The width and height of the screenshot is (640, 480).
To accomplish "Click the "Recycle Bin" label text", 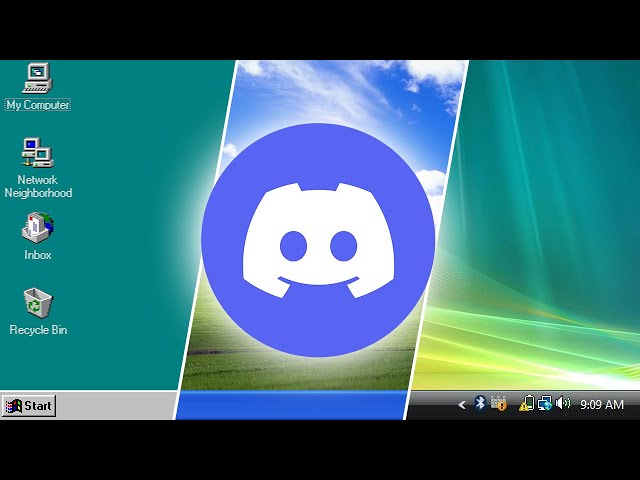I will [x=38, y=330].
